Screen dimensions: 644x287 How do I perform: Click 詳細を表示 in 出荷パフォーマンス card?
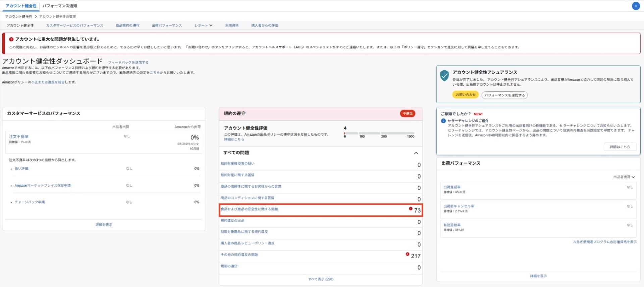(538, 276)
